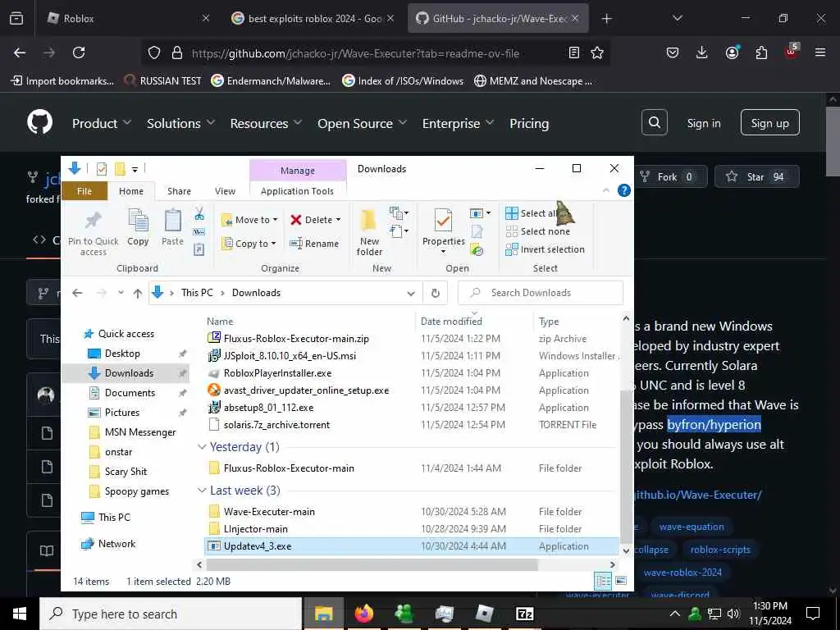This screenshot has height=630, width=840.
Task: Click the Windows taskbar search box
Action: pos(171,614)
